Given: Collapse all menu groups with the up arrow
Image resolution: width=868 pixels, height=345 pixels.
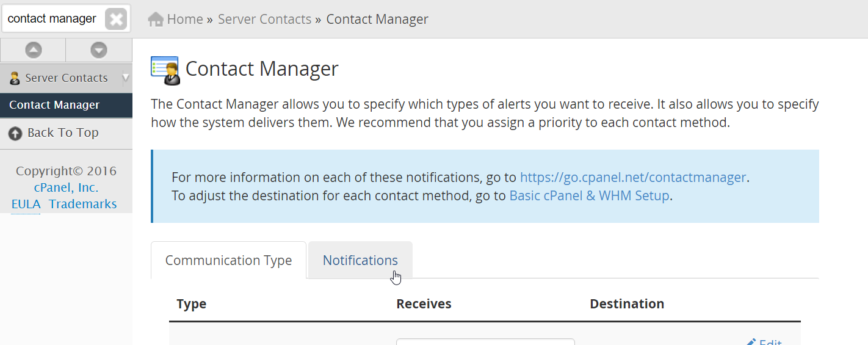Looking at the screenshot, I should click(33, 51).
